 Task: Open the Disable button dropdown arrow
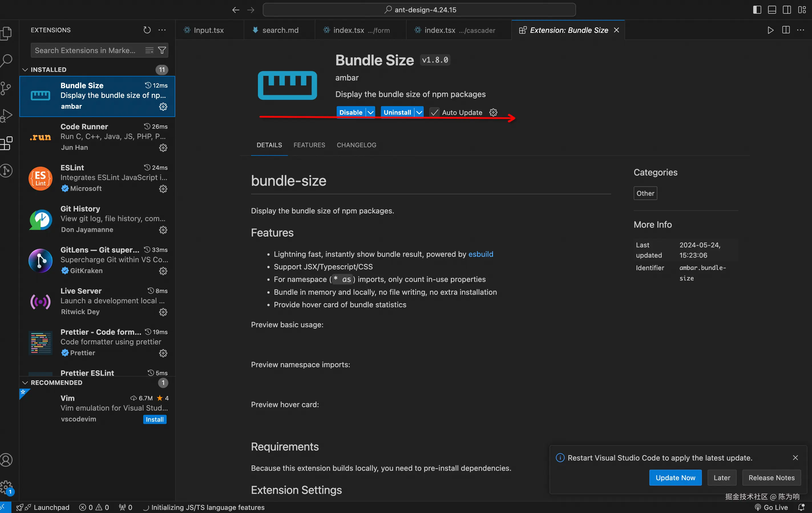370,112
